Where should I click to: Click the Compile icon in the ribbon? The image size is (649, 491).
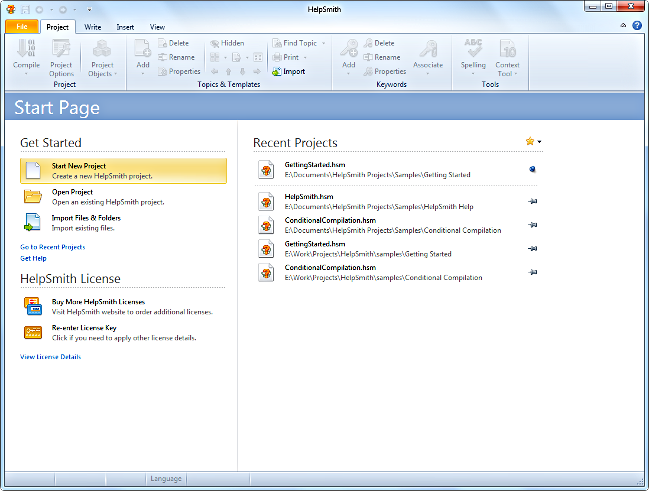pos(26,49)
